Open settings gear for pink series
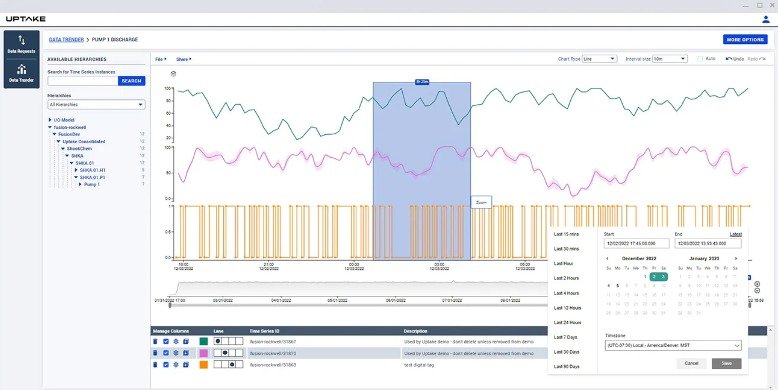 (x=176, y=353)
